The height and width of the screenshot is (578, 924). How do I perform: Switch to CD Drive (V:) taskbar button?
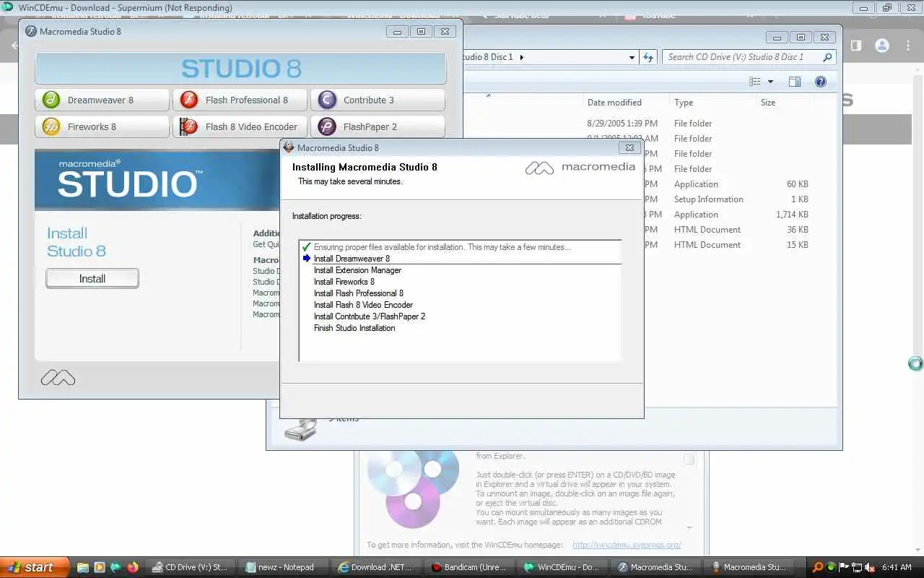click(191, 567)
